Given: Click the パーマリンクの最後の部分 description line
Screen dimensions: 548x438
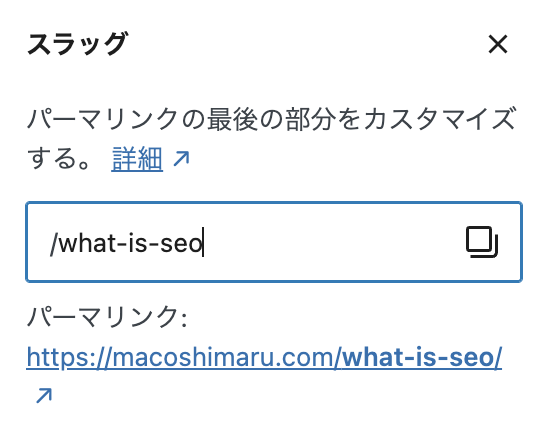Looking at the screenshot, I should coord(271,120).
